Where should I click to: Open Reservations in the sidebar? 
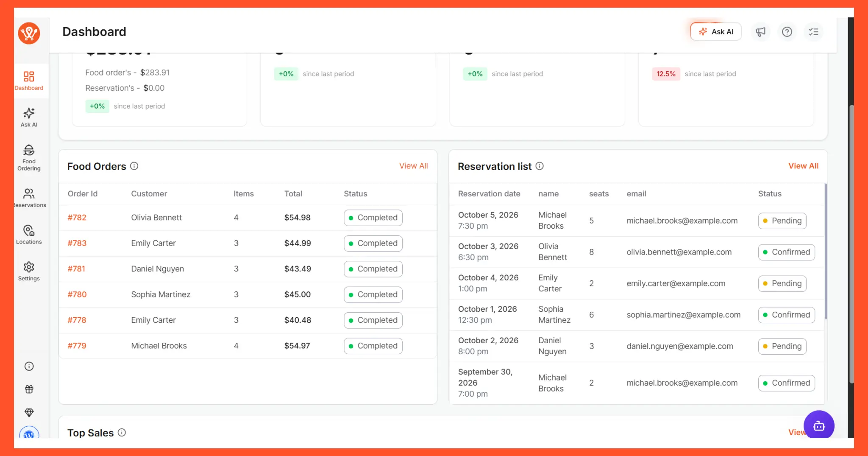pos(29,198)
